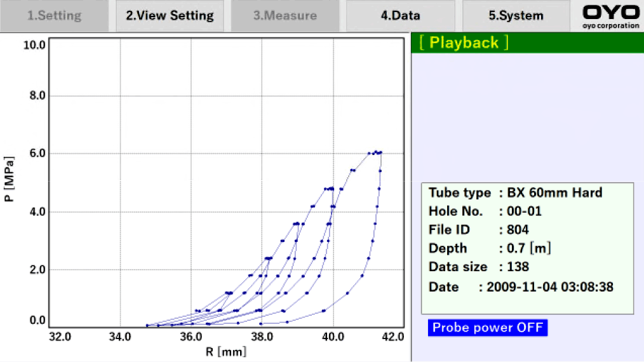Click the 10.0 tick on pressure axis
Image resolution: width=644 pixels, height=362 pixels.
coord(34,44)
